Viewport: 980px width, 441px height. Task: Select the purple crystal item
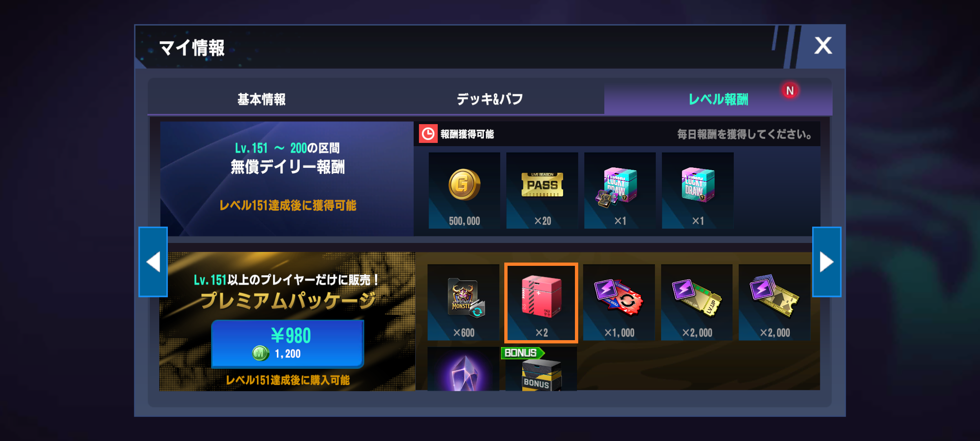pos(463,369)
